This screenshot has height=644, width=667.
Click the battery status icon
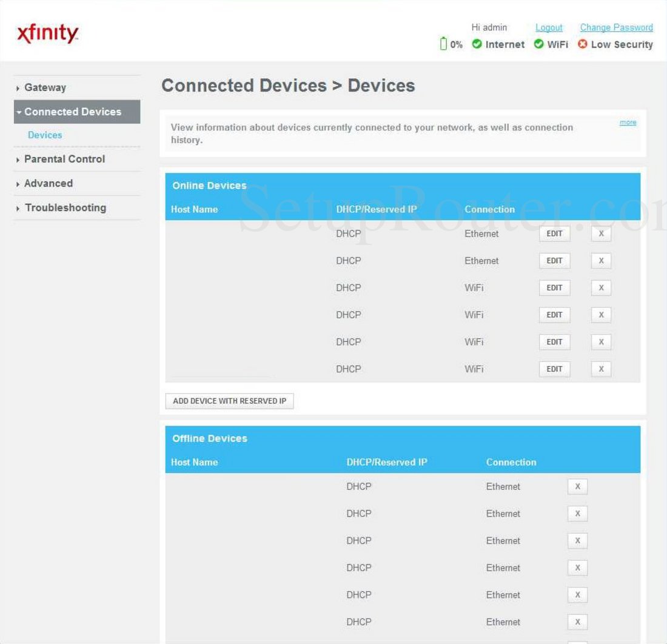tap(443, 44)
